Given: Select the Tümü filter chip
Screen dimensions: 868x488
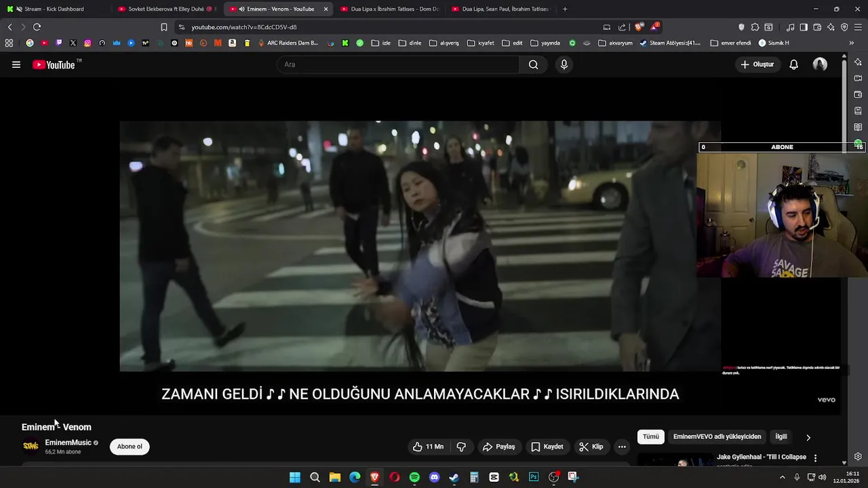Looking at the screenshot, I should click(651, 436).
